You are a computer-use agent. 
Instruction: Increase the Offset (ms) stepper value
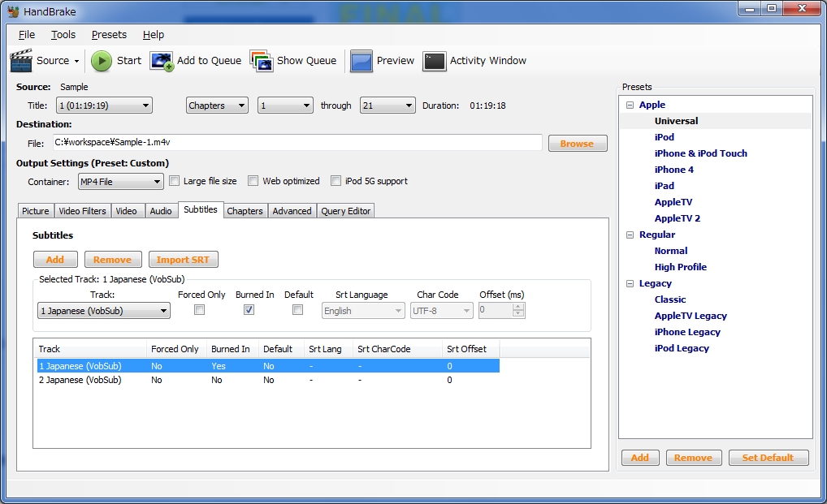(518, 307)
